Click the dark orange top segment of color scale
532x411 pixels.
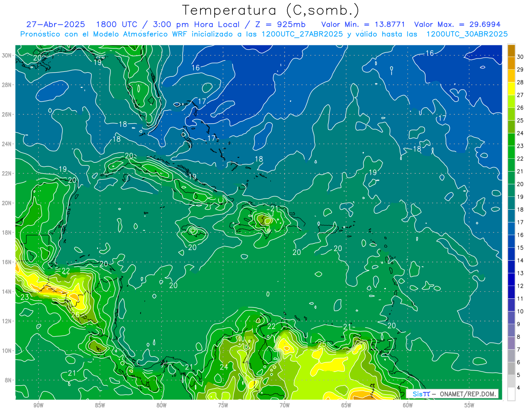click(x=511, y=50)
